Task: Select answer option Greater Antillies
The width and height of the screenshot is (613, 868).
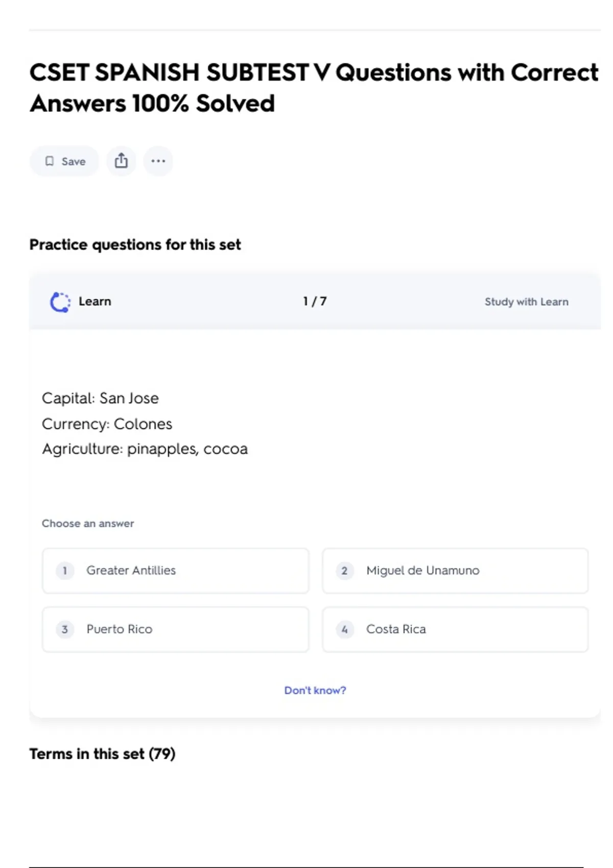Action: click(175, 571)
